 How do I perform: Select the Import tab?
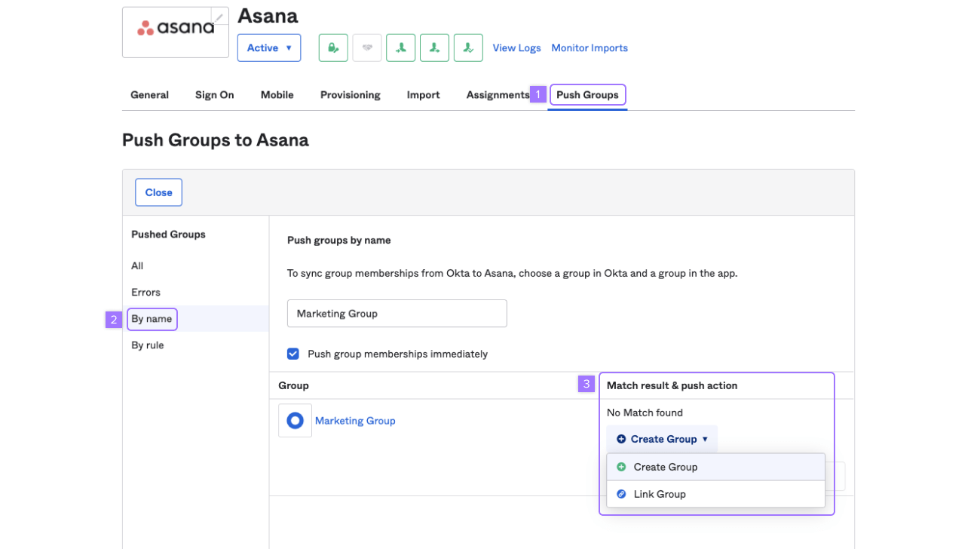[x=424, y=95]
